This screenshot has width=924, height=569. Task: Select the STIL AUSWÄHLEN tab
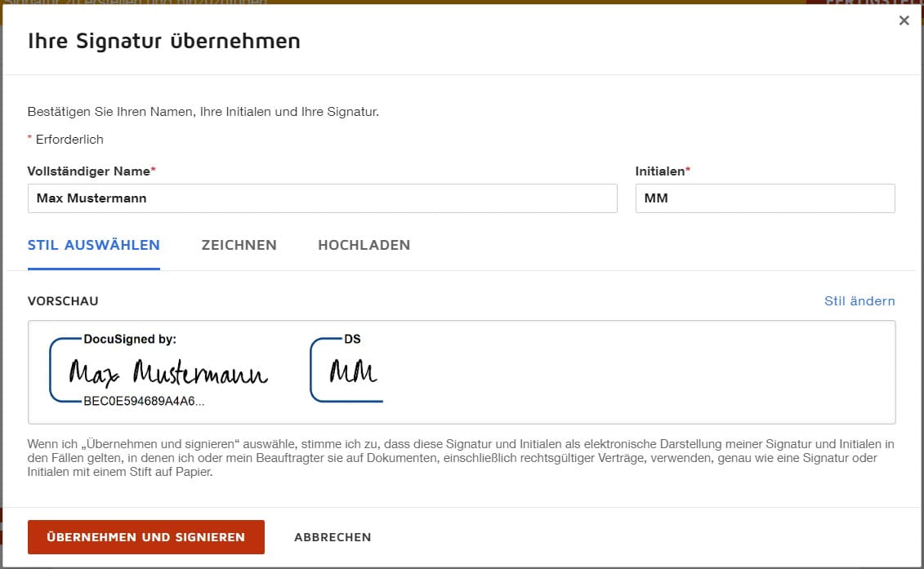pyautogui.click(x=93, y=245)
